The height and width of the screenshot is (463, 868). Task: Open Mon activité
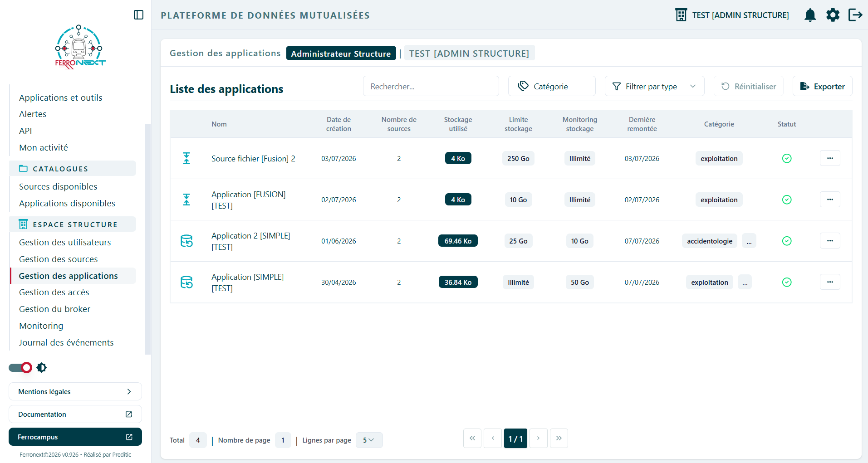44,147
